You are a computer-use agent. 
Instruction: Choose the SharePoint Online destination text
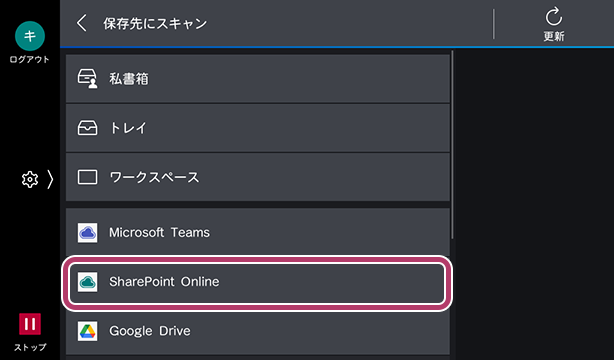pos(164,282)
